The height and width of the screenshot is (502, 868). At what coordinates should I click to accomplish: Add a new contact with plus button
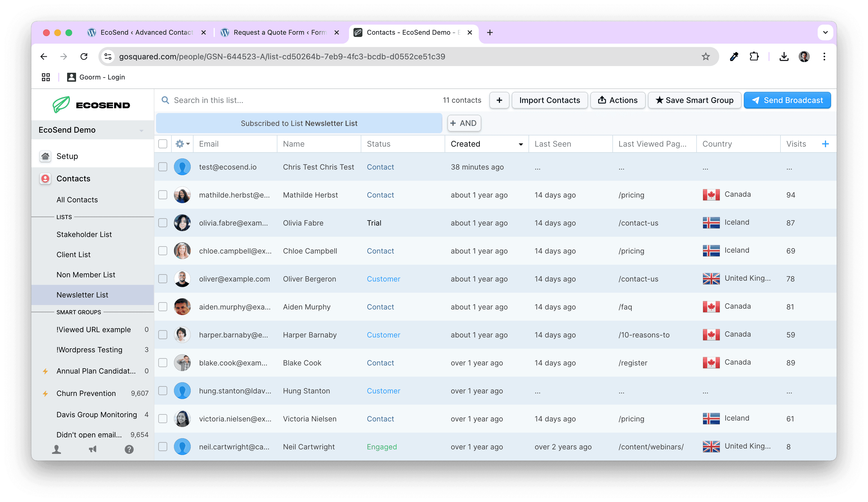tap(499, 100)
